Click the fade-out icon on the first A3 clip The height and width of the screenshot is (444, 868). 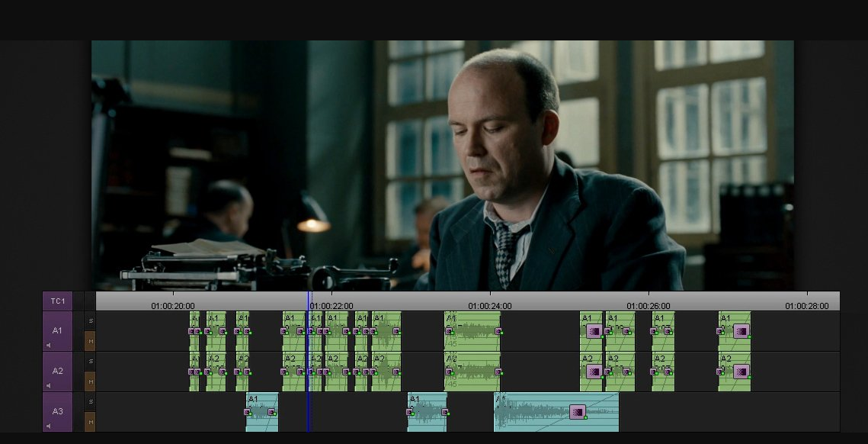coord(271,412)
